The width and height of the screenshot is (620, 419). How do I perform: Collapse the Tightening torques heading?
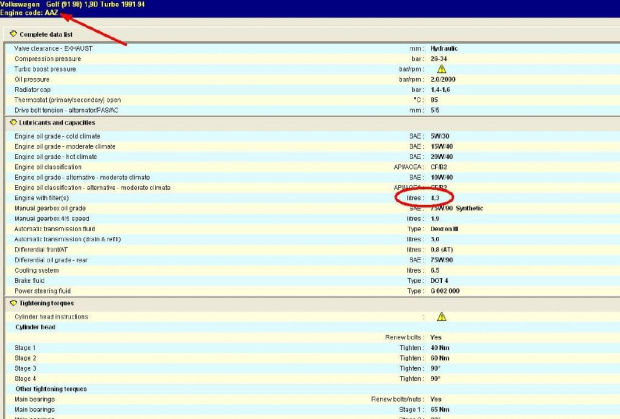coord(47,303)
